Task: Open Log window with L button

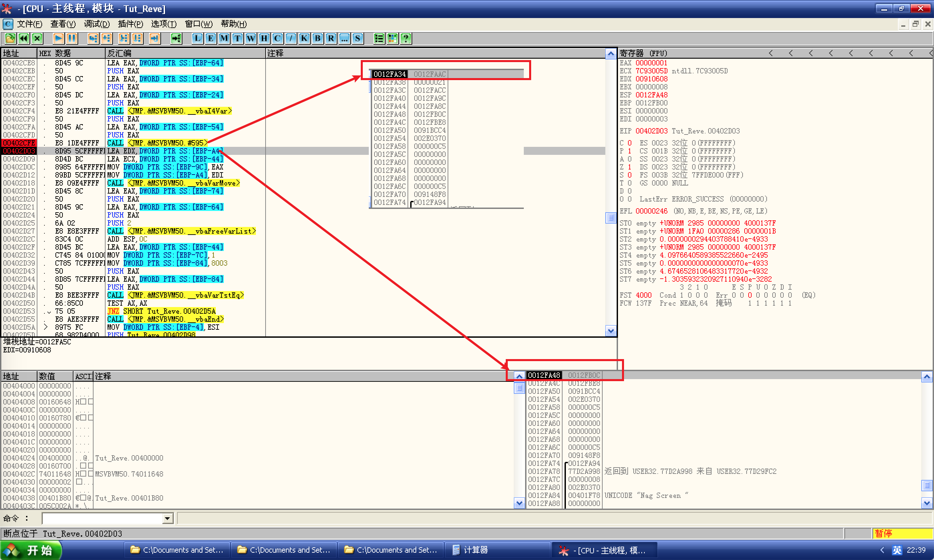Action: pyautogui.click(x=197, y=38)
